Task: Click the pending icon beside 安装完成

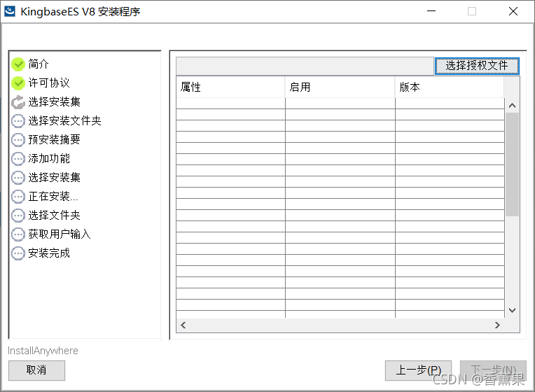Action: click(x=18, y=253)
